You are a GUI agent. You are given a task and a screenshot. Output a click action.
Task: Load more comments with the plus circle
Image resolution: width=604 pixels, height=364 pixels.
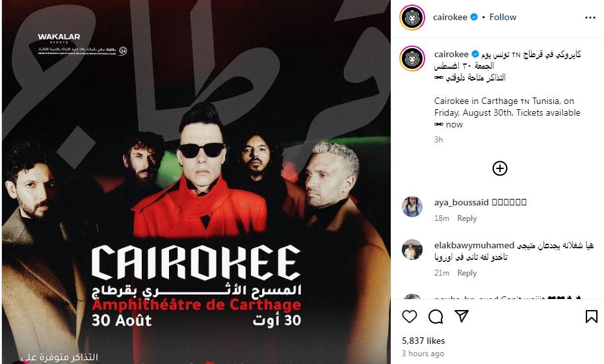499,168
